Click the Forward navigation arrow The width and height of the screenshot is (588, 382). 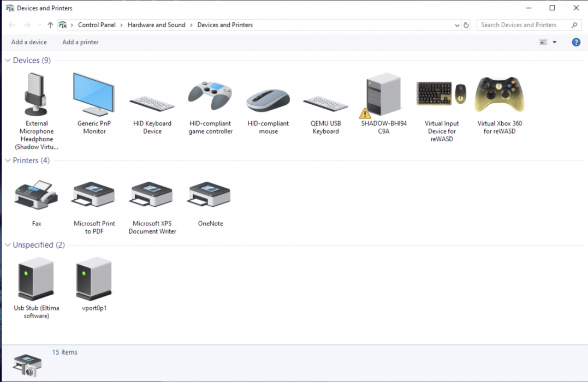27,25
